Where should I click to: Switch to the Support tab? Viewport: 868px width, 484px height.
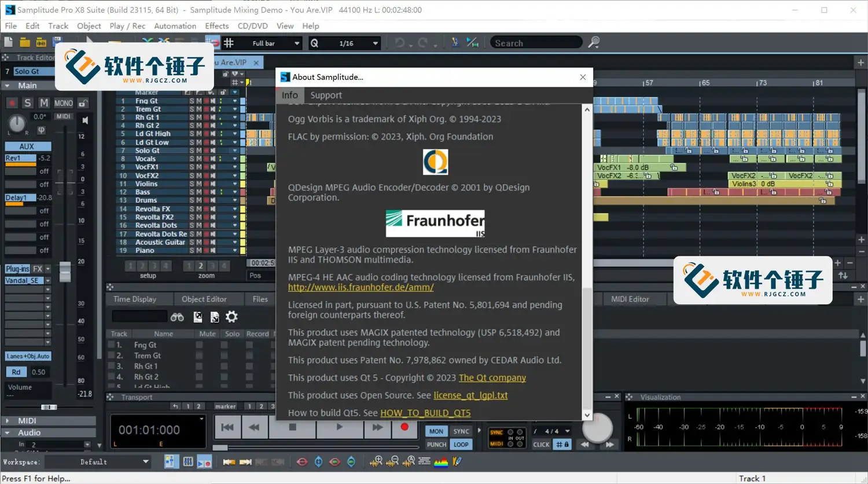click(x=326, y=96)
